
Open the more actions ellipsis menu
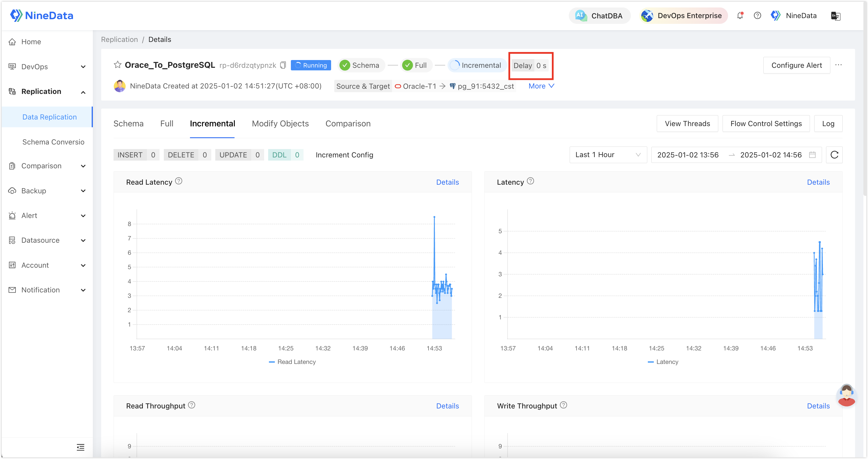[x=839, y=65]
